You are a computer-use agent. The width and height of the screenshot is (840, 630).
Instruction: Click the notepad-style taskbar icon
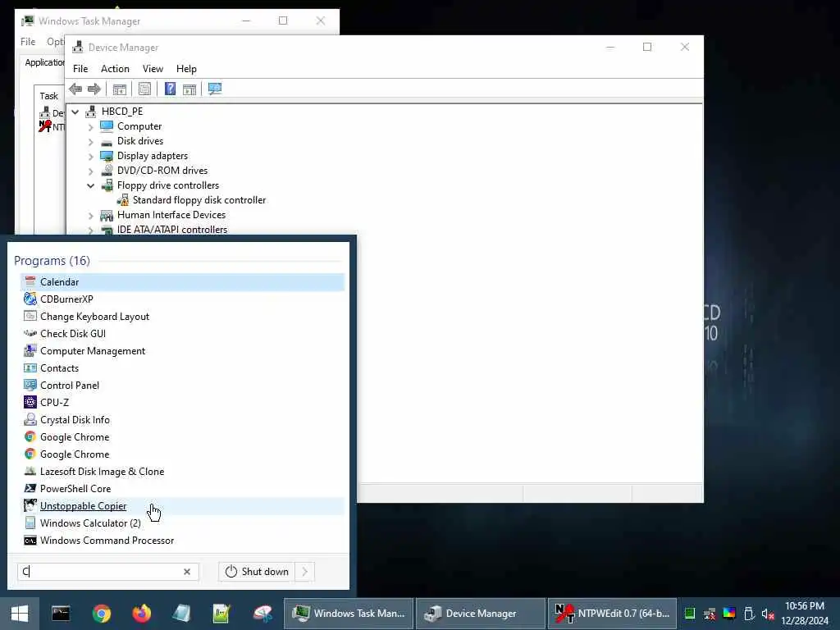(181, 614)
